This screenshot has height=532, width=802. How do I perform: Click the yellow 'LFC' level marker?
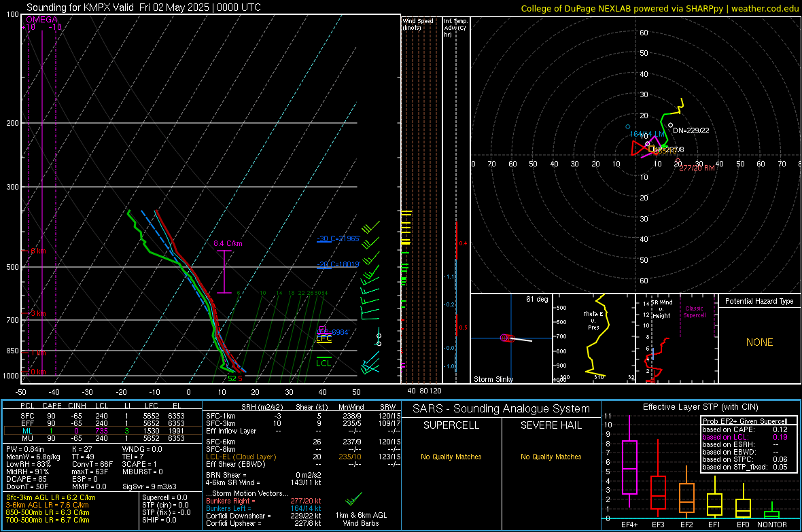(x=324, y=338)
